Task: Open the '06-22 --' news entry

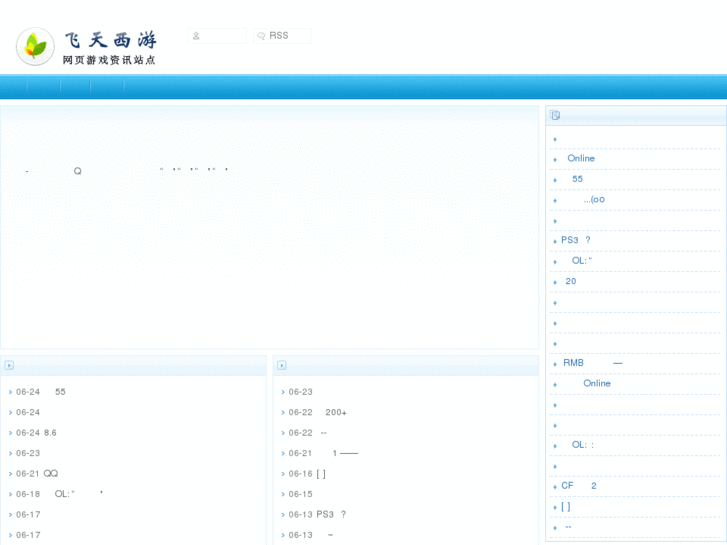Action: point(308,433)
